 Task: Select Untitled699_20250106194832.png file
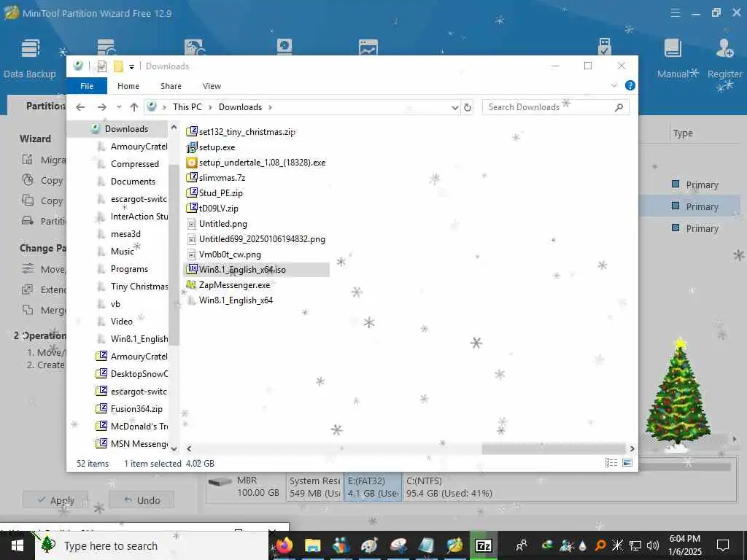pyautogui.click(x=256, y=239)
